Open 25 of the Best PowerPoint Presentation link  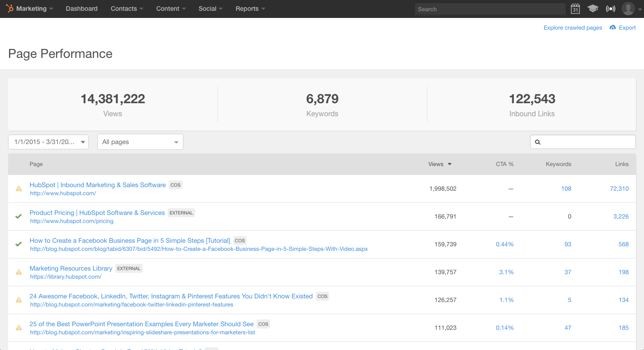point(142,324)
